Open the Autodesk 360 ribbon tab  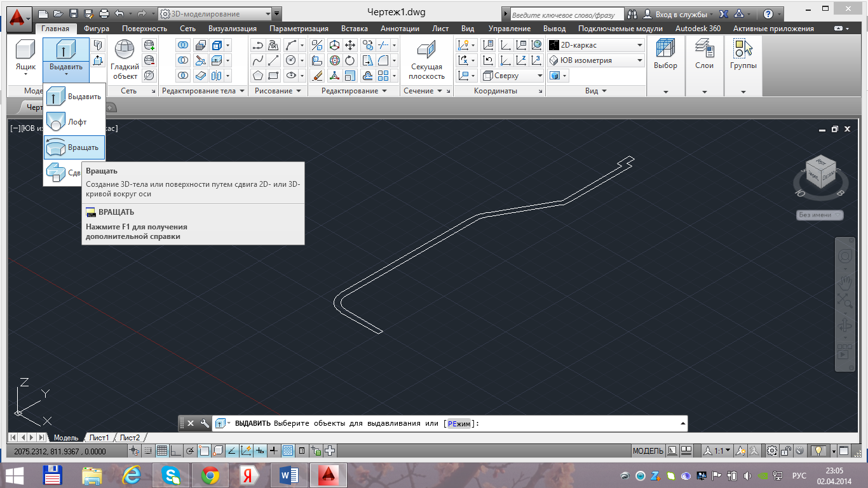[x=698, y=29]
